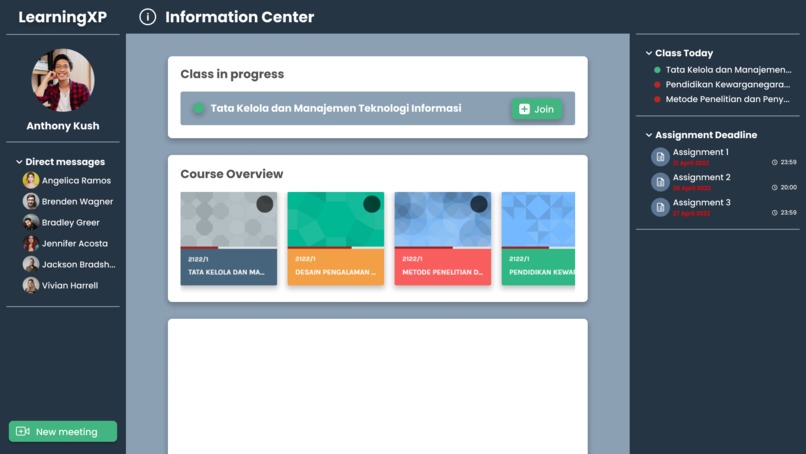
Task: Open PENDIDIKAN KEWAR... course card
Action: pos(538,239)
